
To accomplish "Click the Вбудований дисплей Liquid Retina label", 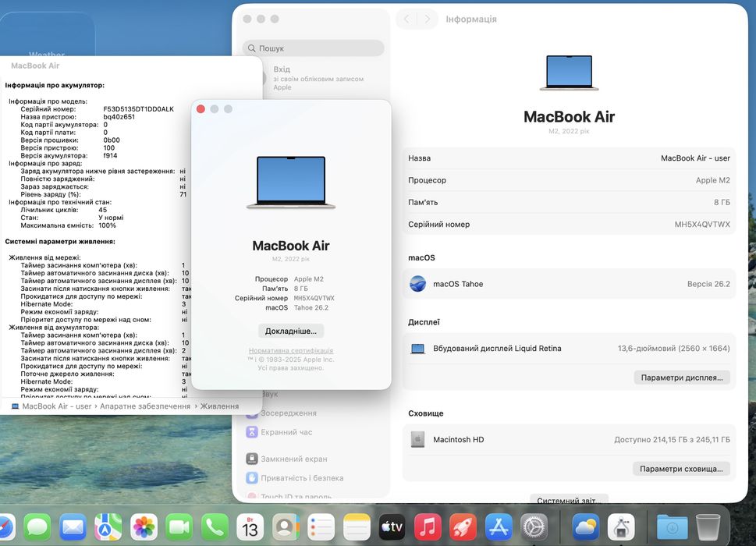I will (x=497, y=349).
